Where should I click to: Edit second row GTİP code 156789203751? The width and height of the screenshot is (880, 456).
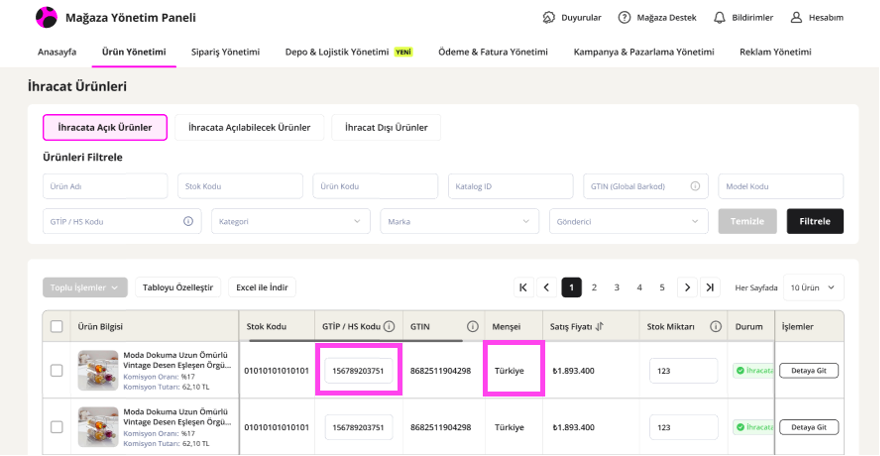click(359, 427)
